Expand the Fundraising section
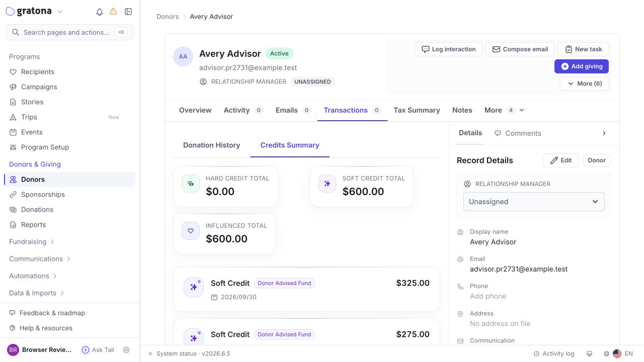Screen dimensions: 644x362 [32, 242]
